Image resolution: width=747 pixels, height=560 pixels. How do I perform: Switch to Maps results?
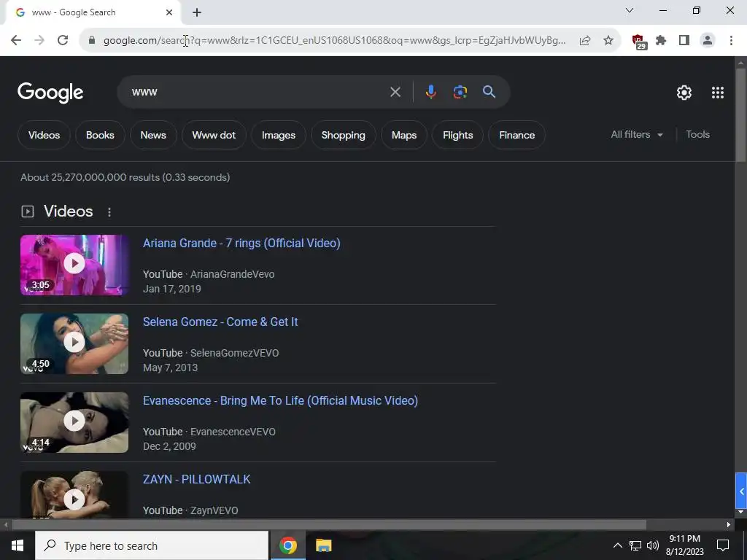(404, 135)
